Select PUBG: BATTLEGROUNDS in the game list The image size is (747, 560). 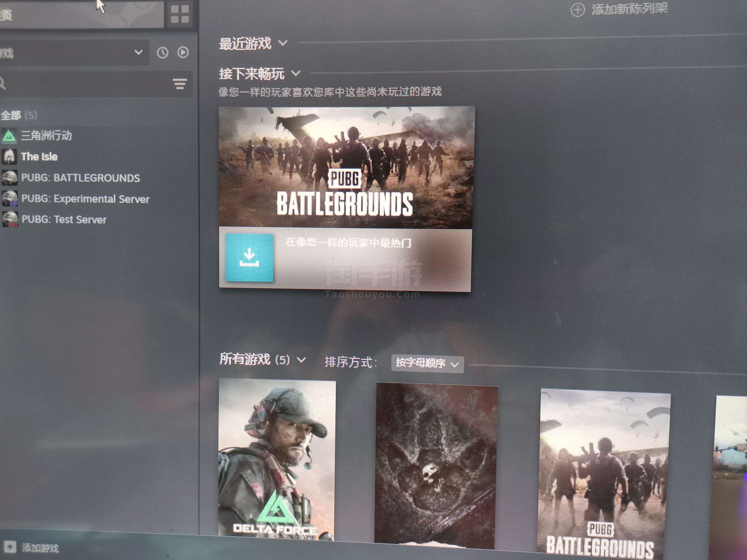tap(81, 178)
